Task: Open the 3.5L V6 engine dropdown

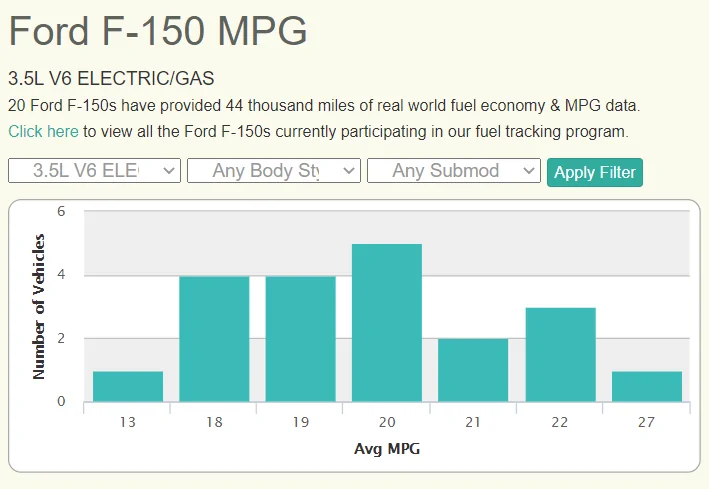Action: pos(94,171)
